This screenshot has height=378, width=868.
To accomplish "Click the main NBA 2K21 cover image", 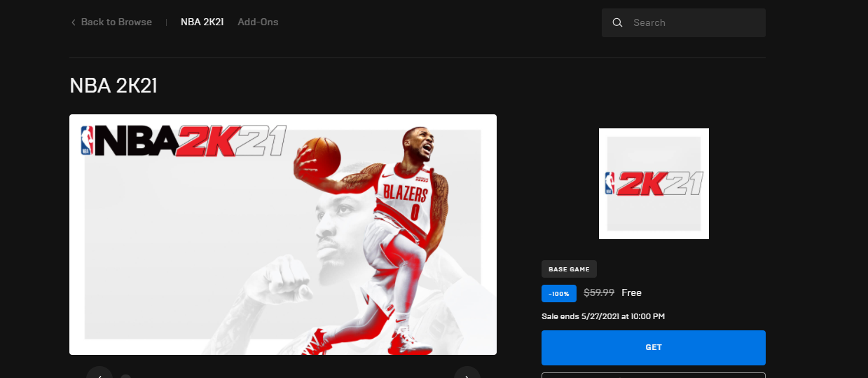I will click(x=283, y=234).
